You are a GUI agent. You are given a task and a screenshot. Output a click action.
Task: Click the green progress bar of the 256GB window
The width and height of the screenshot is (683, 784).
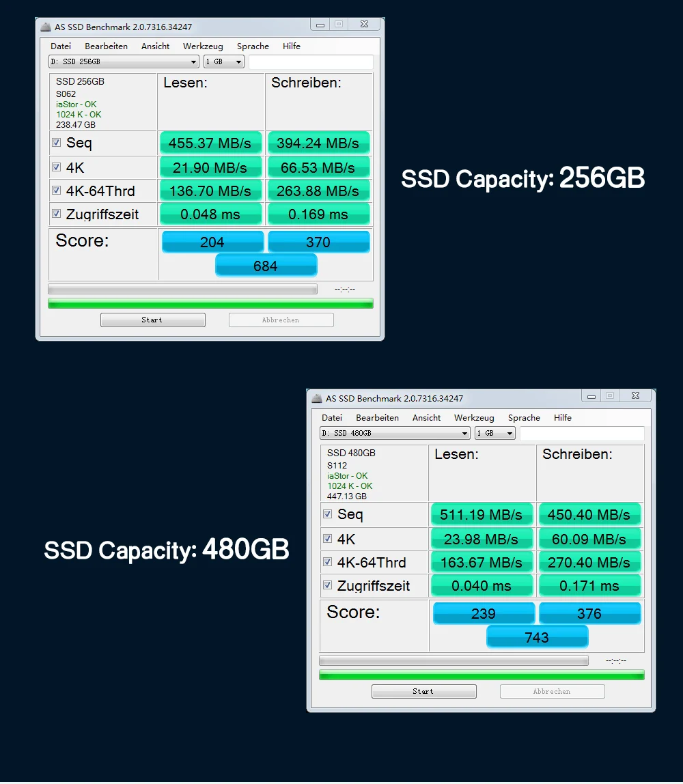(x=210, y=303)
